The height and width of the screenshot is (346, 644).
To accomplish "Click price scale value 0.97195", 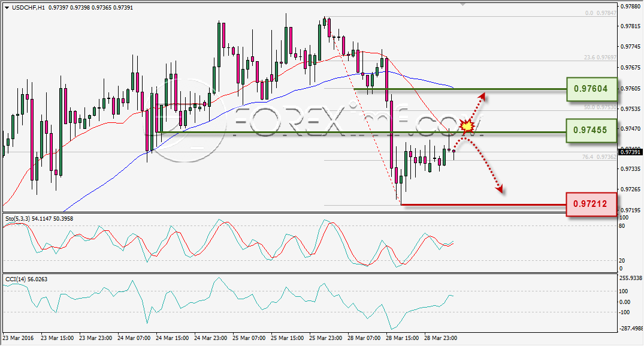I will [x=631, y=210].
